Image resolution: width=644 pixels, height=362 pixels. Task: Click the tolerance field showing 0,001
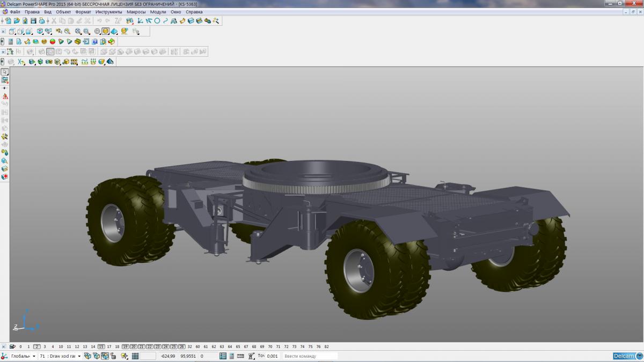point(272,356)
